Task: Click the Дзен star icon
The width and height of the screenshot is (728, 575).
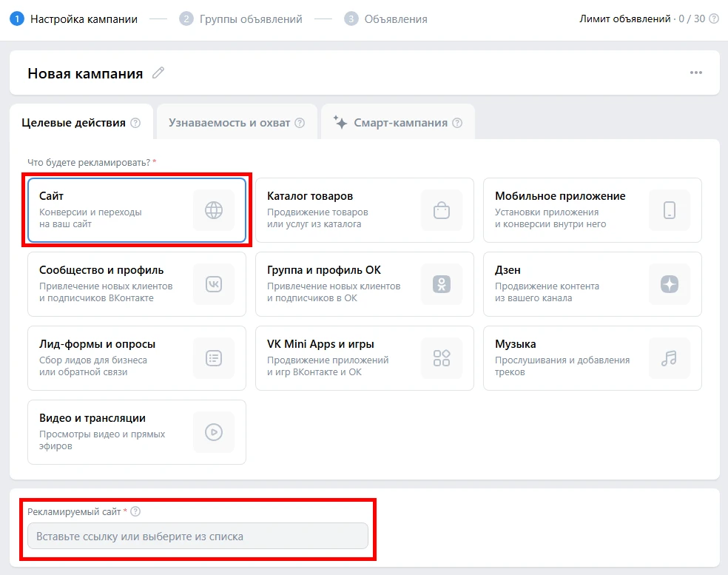Action: [670, 284]
